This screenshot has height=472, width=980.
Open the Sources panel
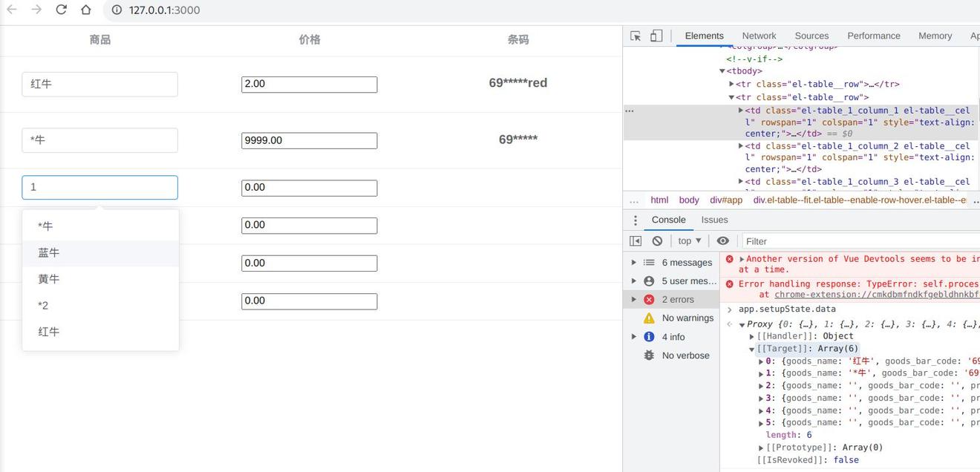coord(811,35)
